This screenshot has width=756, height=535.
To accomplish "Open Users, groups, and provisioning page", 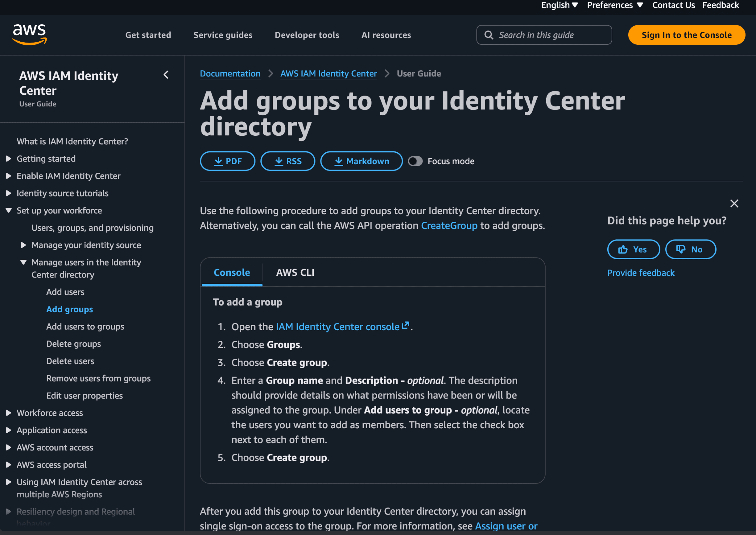I will pyautogui.click(x=92, y=228).
